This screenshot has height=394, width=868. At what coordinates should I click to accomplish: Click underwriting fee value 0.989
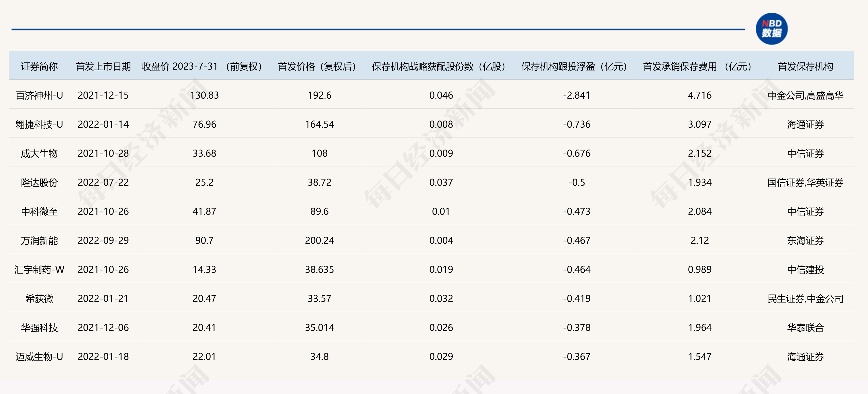(700, 269)
